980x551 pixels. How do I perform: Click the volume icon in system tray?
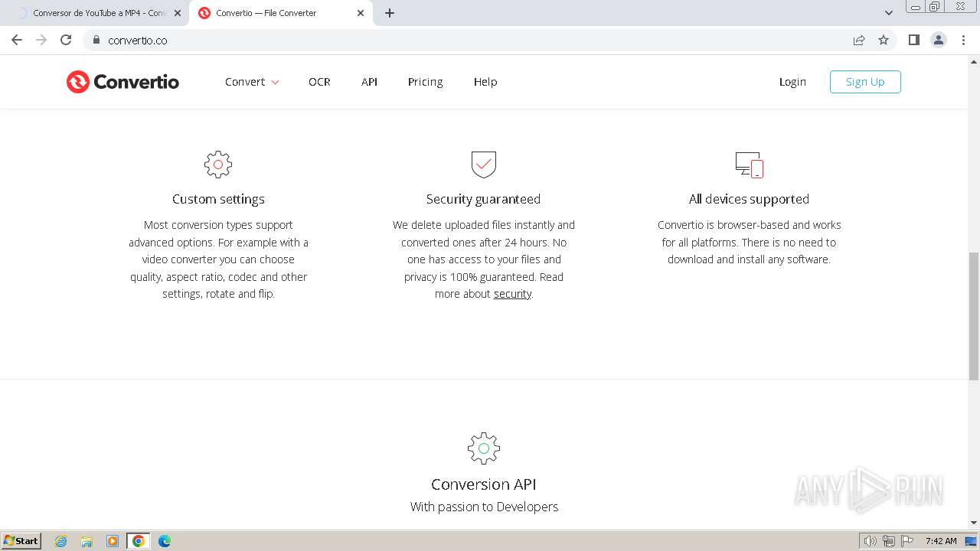(x=870, y=541)
